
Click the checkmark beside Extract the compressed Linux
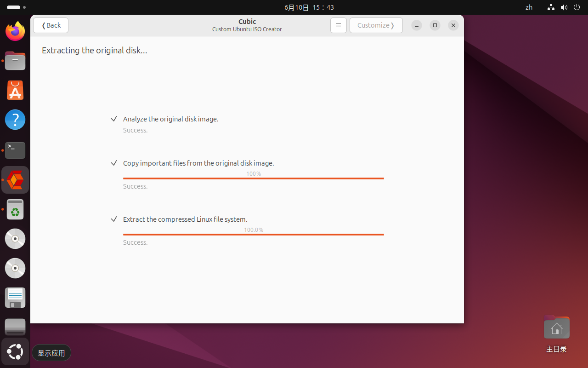click(x=114, y=219)
